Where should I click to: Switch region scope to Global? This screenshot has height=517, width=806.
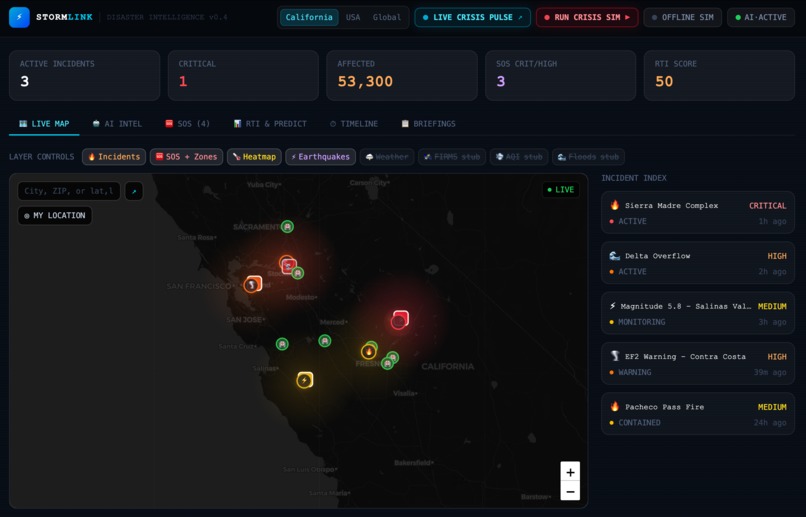pos(387,17)
